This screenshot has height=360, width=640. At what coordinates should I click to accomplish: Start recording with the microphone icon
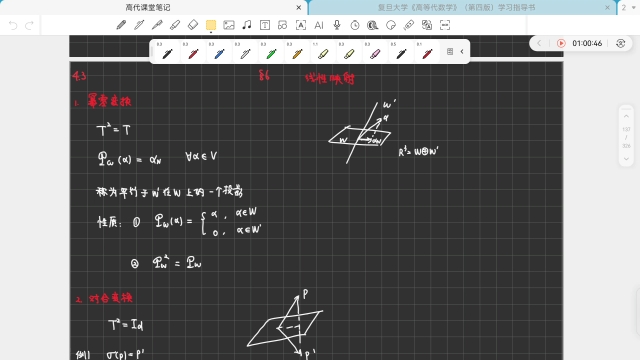[x=337, y=25]
